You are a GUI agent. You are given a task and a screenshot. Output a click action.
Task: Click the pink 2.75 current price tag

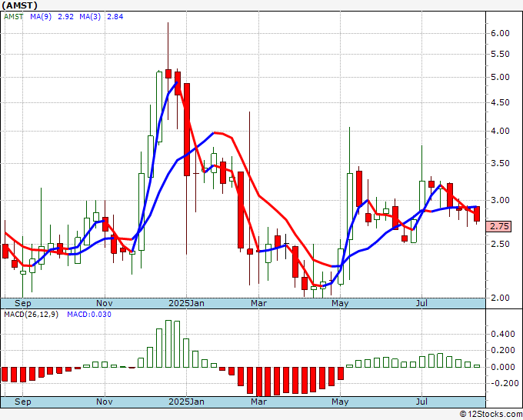click(498, 226)
